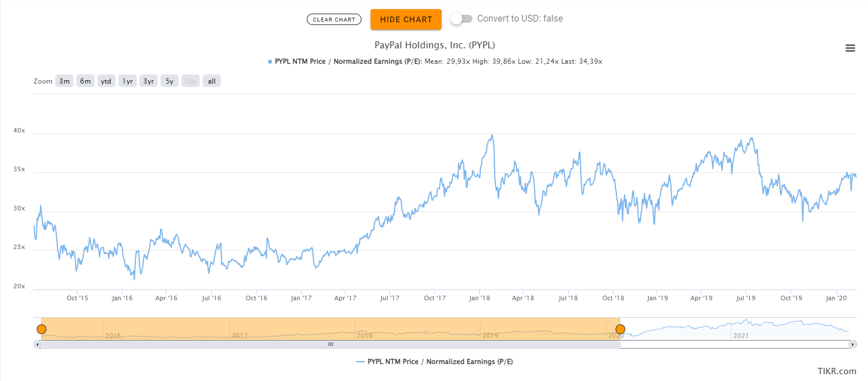This screenshot has height=381, width=868.
Task: Choose the 1yr zoom option
Action: click(x=127, y=81)
